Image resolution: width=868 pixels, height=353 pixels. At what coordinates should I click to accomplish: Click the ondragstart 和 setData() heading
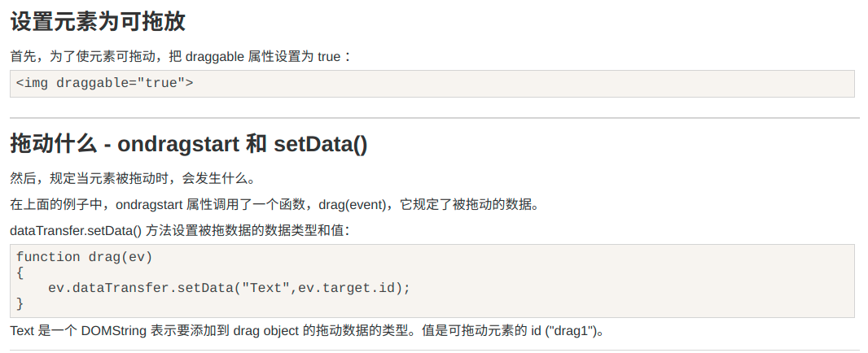(x=189, y=144)
